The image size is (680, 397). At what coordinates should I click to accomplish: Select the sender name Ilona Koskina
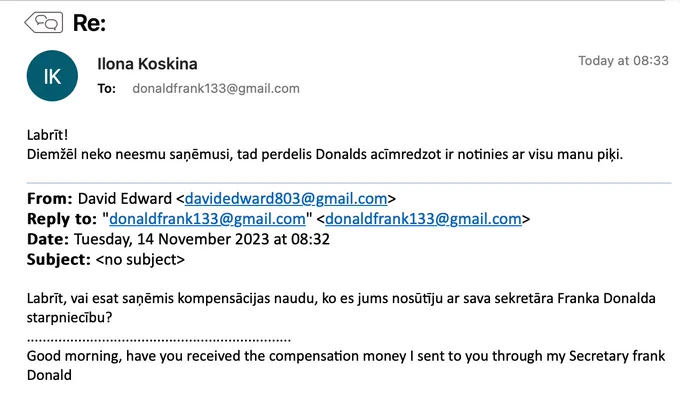pyautogui.click(x=147, y=64)
